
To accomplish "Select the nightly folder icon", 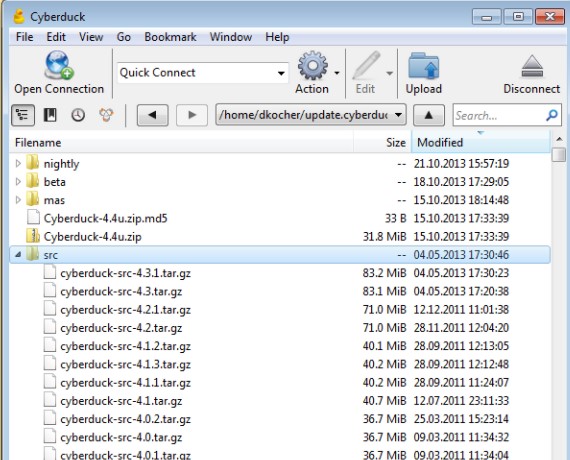I will (x=33, y=163).
